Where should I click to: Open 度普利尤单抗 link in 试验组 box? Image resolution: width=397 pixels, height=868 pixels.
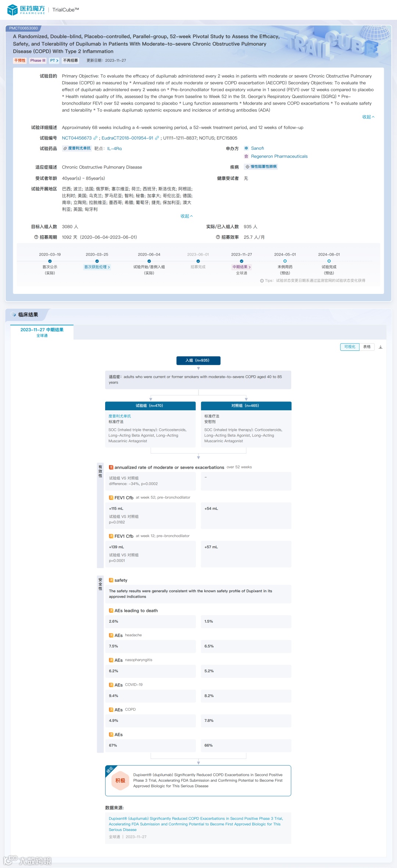click(x=119, y=416)
